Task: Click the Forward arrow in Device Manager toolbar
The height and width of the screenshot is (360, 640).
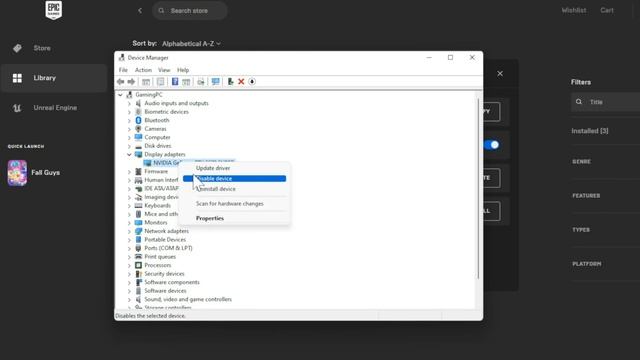Action: [131, 82]
